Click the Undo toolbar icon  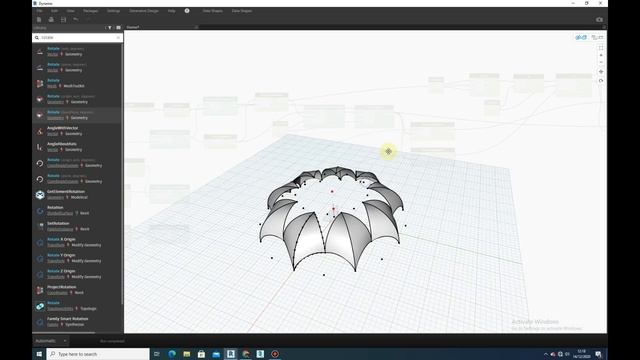76,20
